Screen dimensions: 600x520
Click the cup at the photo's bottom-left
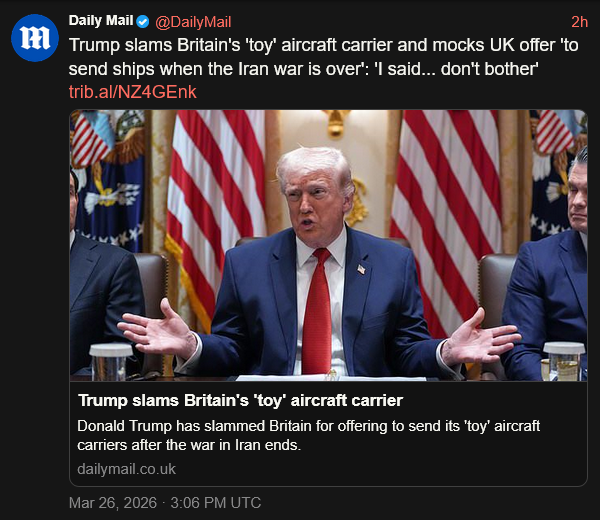[x=110, y=361]
